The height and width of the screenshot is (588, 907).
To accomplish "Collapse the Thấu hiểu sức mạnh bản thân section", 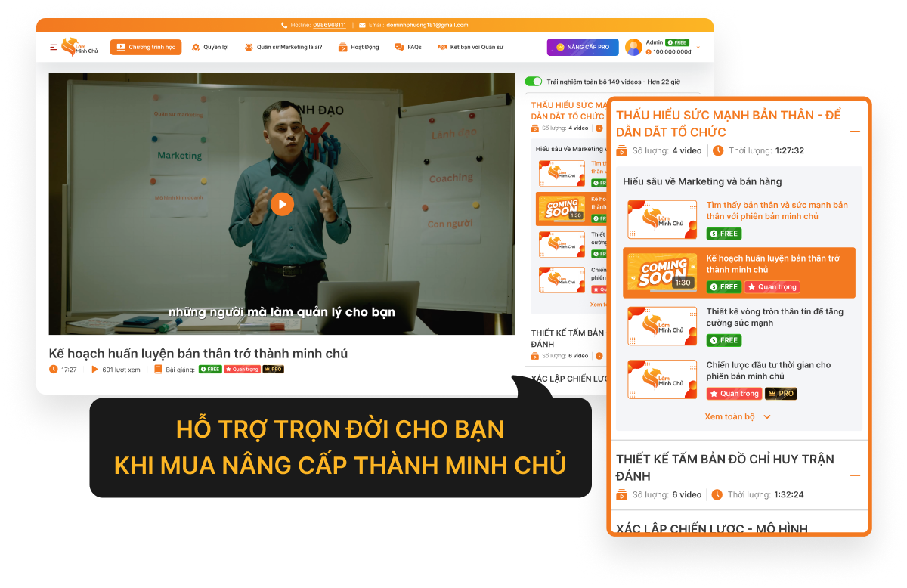I will pyautogui.click(x=855, y=132).
